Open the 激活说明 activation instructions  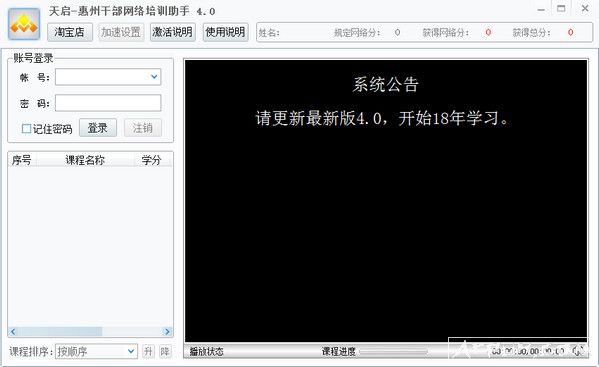(x=172, y=32)
